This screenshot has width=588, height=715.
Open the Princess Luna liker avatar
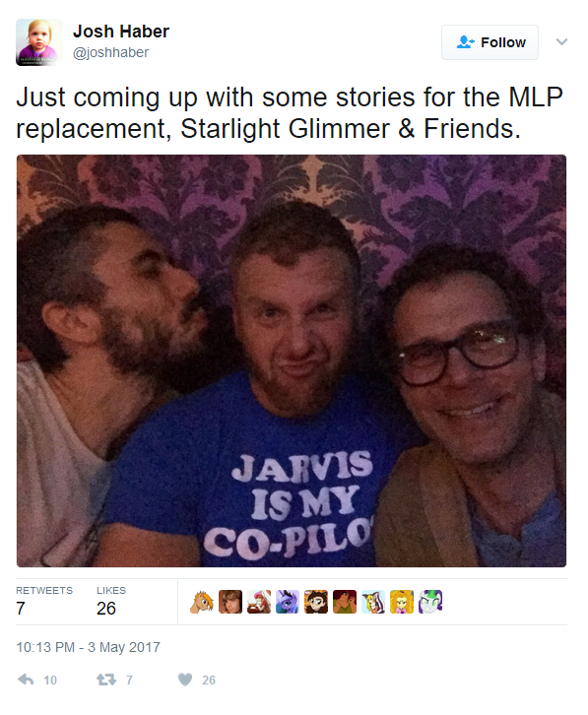click(288, 602)
